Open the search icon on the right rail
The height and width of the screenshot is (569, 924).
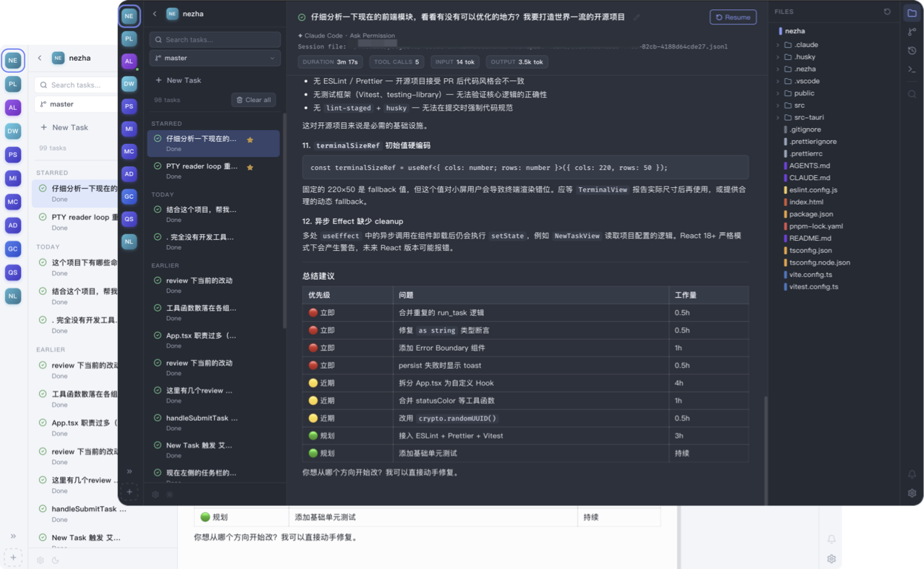(912, 93)
